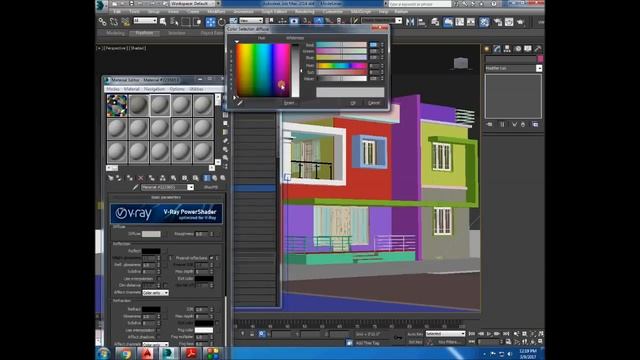The width and height of the screenshot is (640, 360).
Task: Click the Auto Key button
Action: click(x=415, y=334)
